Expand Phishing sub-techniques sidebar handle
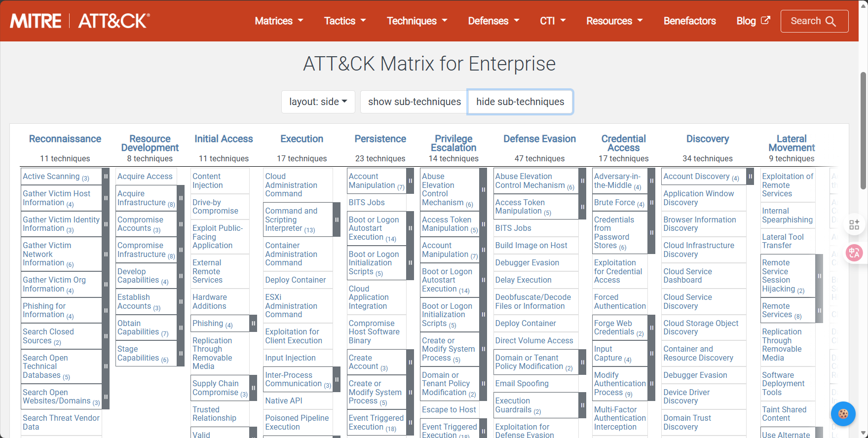The width and height of the screenshot is (868, 438). pos(253,324)
